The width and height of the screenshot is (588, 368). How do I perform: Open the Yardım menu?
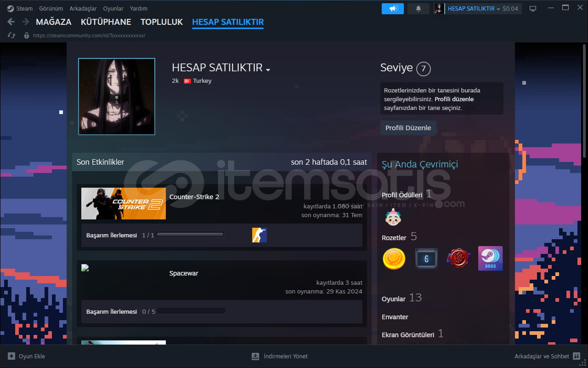tap(139, 8)
